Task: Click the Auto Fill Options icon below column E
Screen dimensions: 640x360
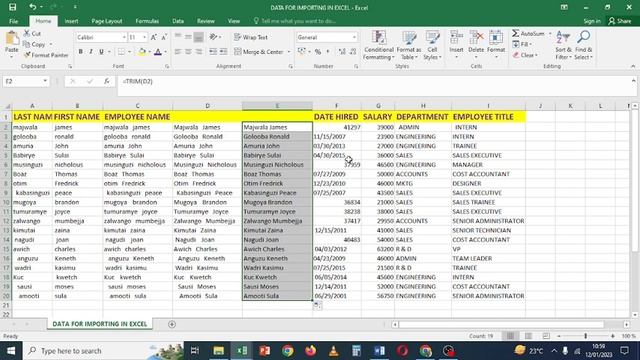Action: [317, 305]
